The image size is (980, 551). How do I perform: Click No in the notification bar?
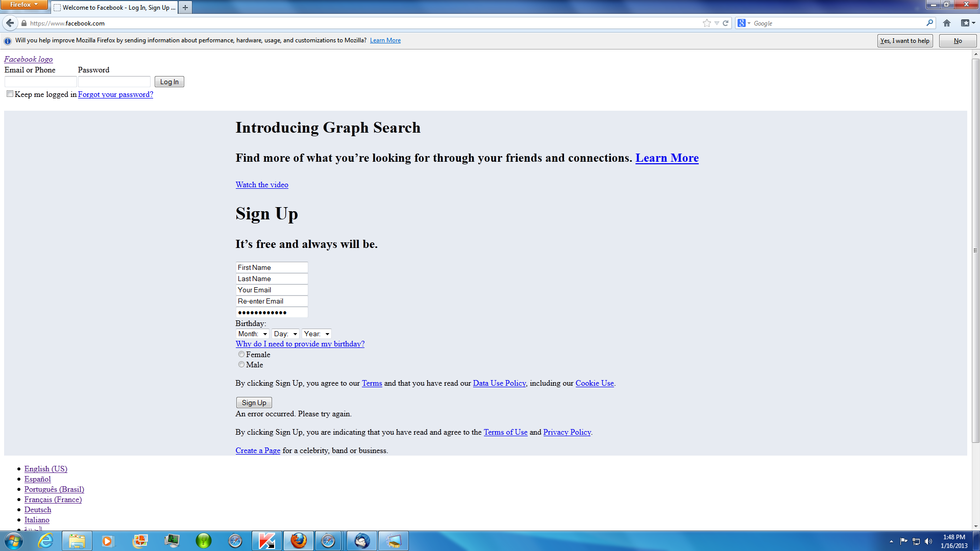point(958,41)
